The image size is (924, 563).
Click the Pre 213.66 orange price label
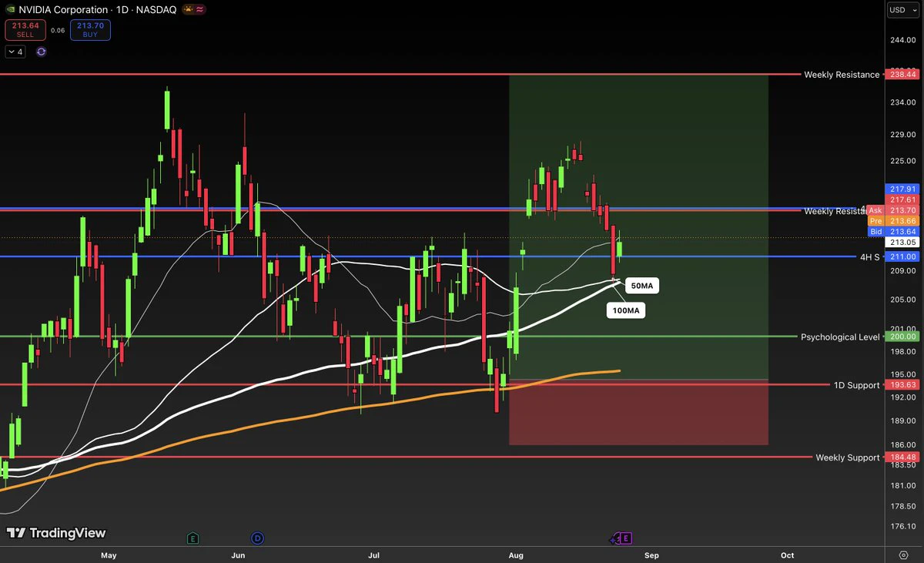(893, 220)
